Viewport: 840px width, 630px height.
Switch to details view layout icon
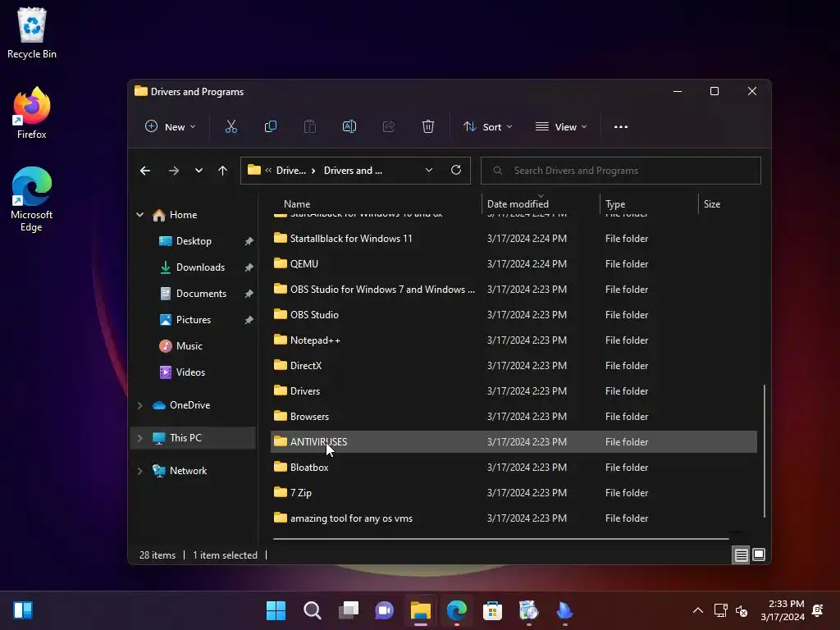point(741,555)
